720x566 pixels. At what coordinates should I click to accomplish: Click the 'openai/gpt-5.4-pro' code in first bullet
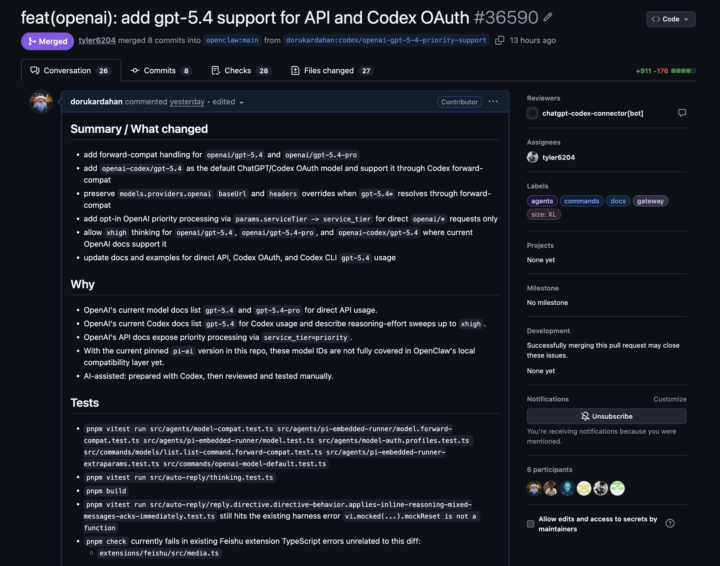[x=321, y=155]
